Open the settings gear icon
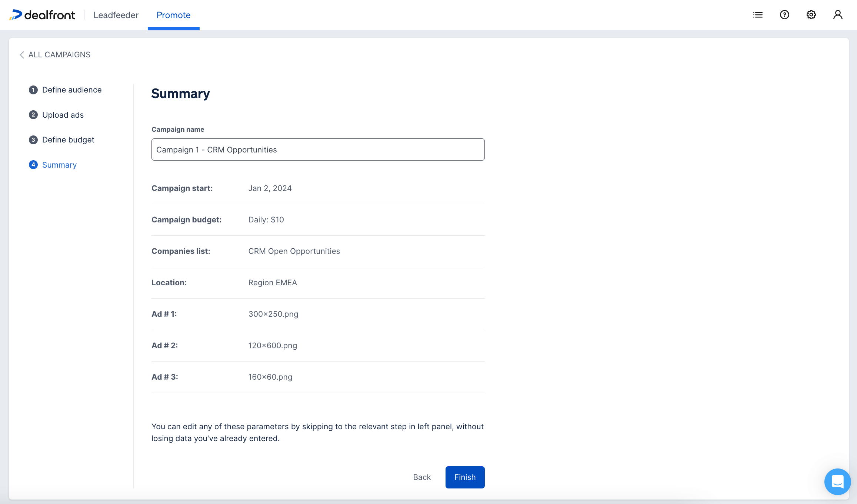Screen dimensions: 857x504 click(x=811, y=15)
